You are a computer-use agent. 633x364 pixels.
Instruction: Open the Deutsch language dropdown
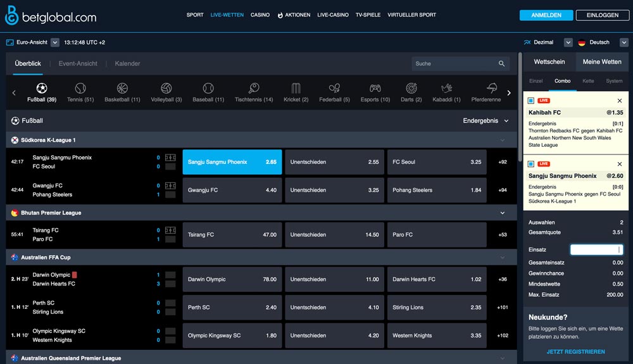tap(624, 42)
